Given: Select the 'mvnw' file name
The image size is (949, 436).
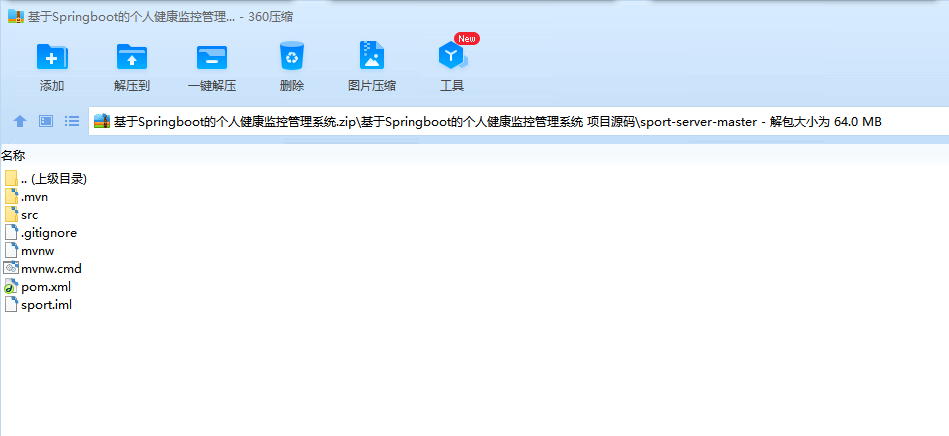Looking at the screenshot, I should click(38, 251).
